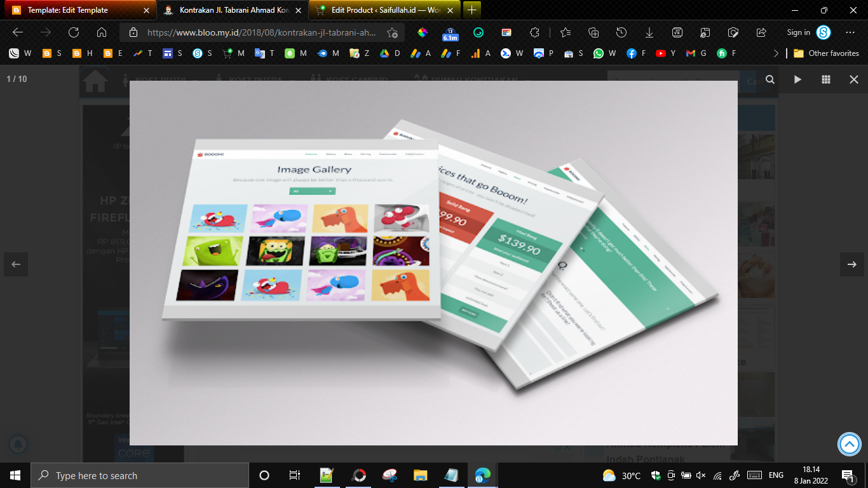This screenshot has height=488, width=868.
Task: Open the notification center icon
Action: pos(848,475)
